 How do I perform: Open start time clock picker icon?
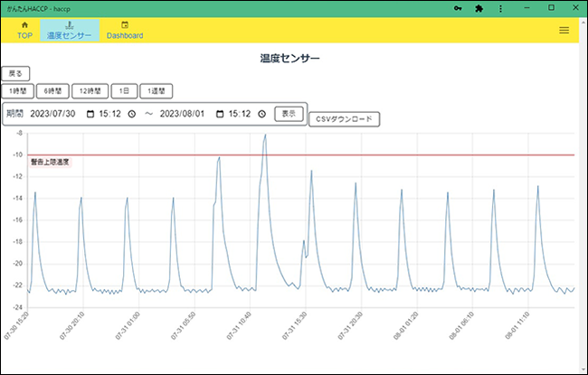coord(132,115)
